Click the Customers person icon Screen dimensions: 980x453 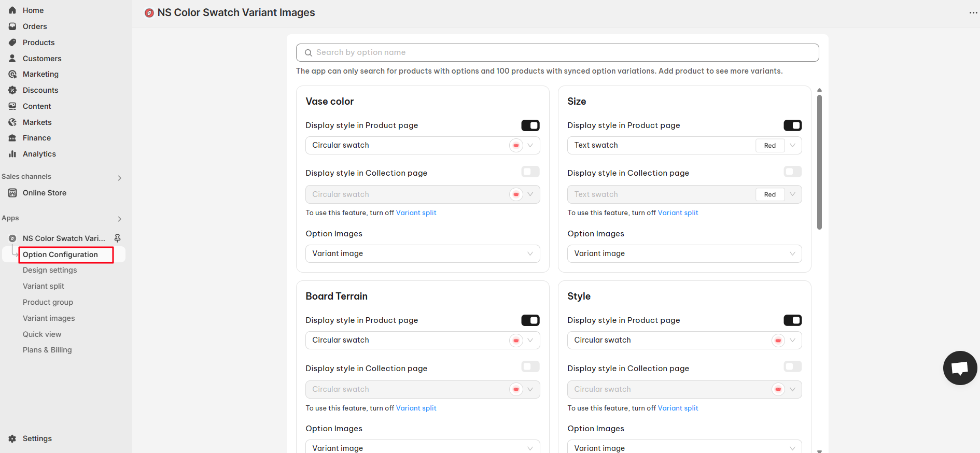pyautogui.click(x=12, y=59)
